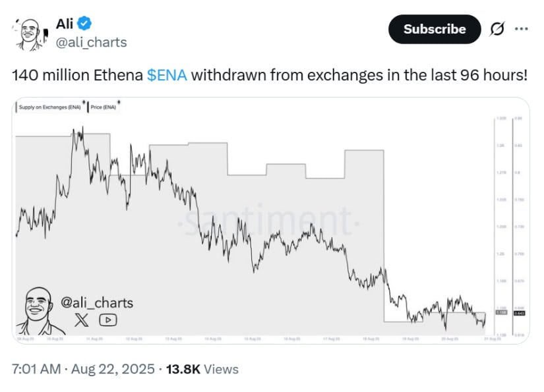Open the Aug 22, 2025 timestamp link
Image resolution: width=544 pixels, height=392 pixels.
pyautogui.click(x=113, y=369)
